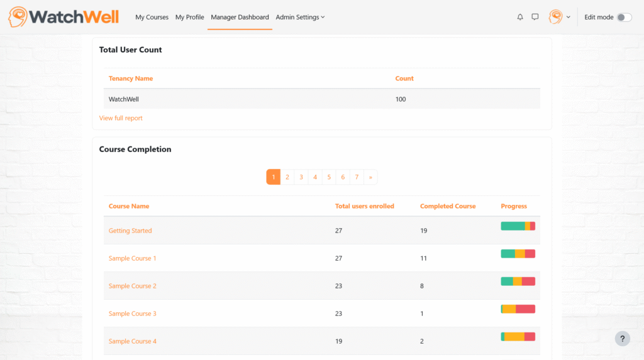Viewport: 644px width, 360px height.
Task: Expand user menu chevron beside avatar
Action: click(x=569, y=17)
